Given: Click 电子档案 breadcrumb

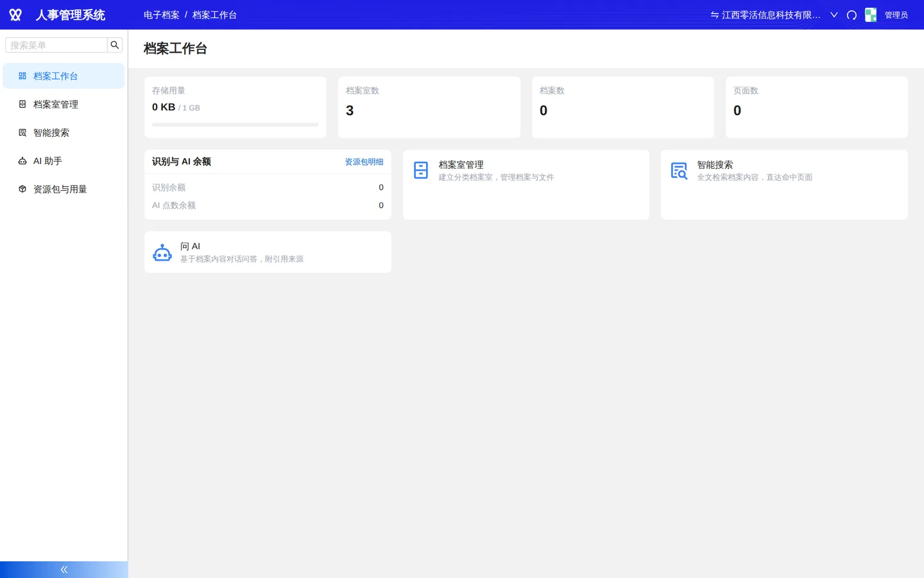Looking at the screenshot, I should coord(162,15).
